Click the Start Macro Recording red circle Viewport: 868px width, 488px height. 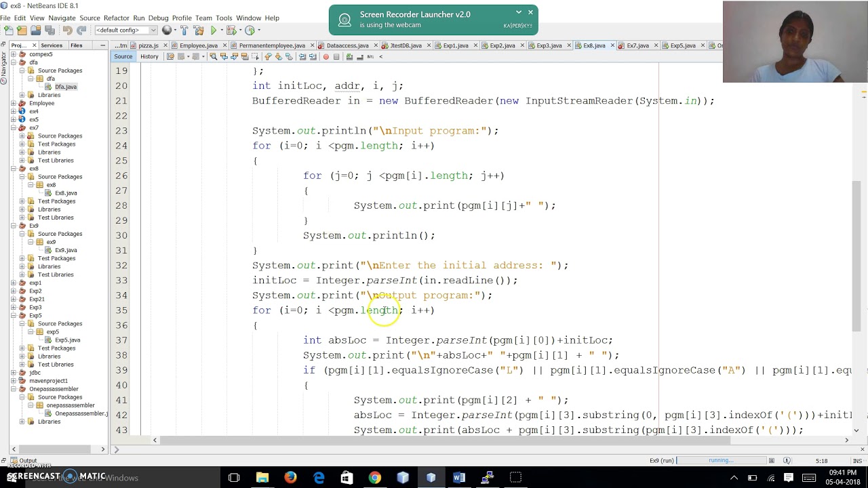[325, 56]
